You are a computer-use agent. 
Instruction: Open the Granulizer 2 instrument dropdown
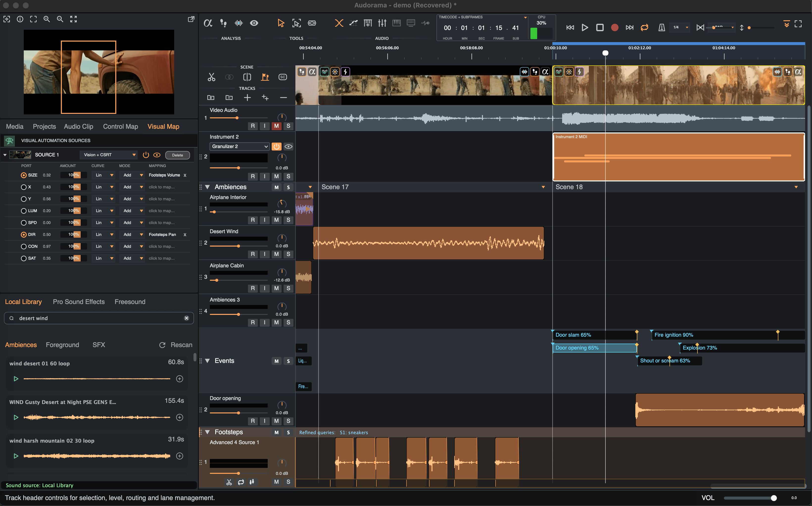[x=239, y=146]
